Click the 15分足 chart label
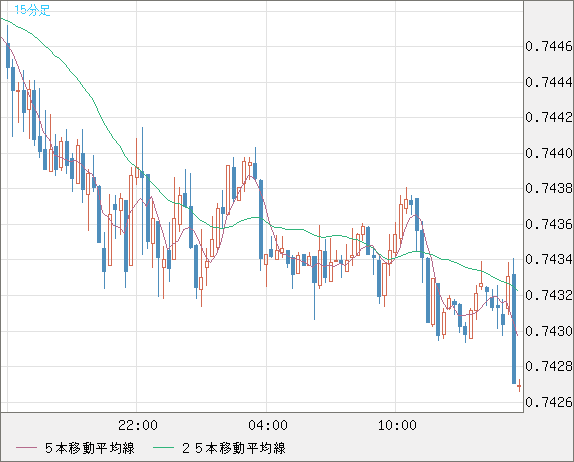 tap(32, 10)
